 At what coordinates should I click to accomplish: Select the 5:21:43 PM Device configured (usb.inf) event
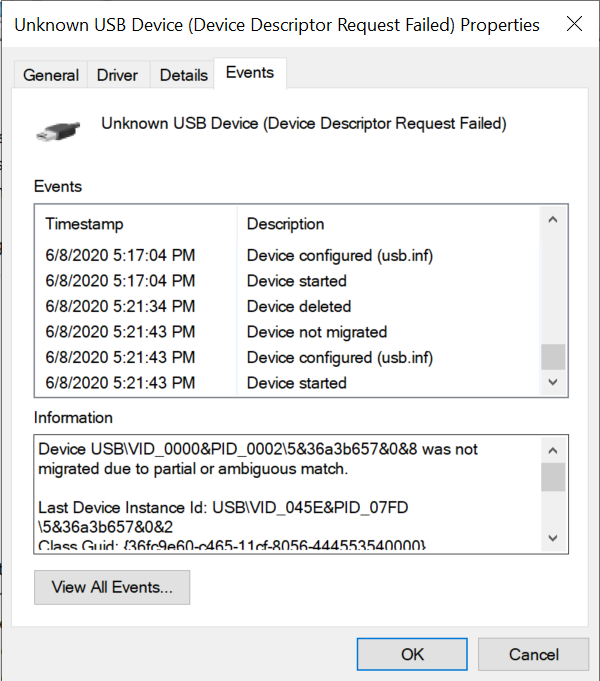288,357
